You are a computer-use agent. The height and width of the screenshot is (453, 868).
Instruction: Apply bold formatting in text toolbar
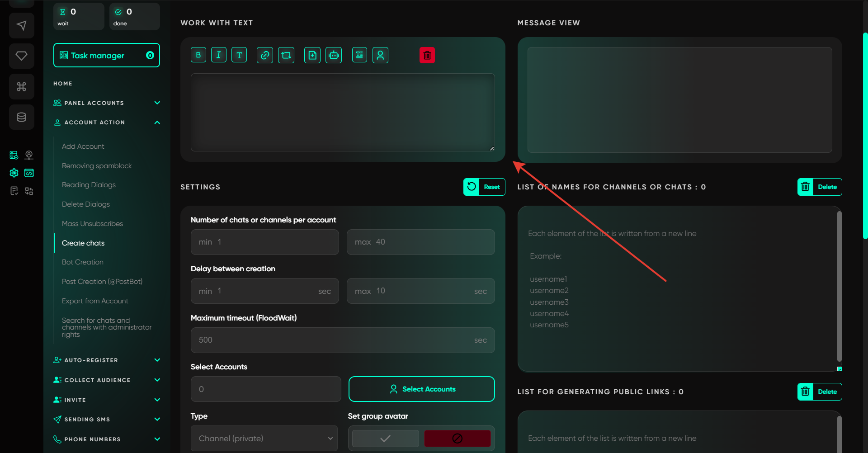(198, 55)
